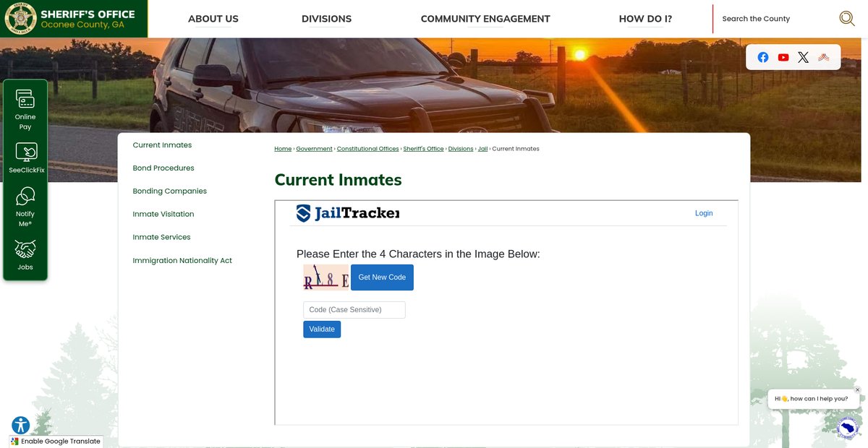Screen dimensions: 868x448
Task: Expand the Community Engagement menu
Action: (x=485, y=19)
